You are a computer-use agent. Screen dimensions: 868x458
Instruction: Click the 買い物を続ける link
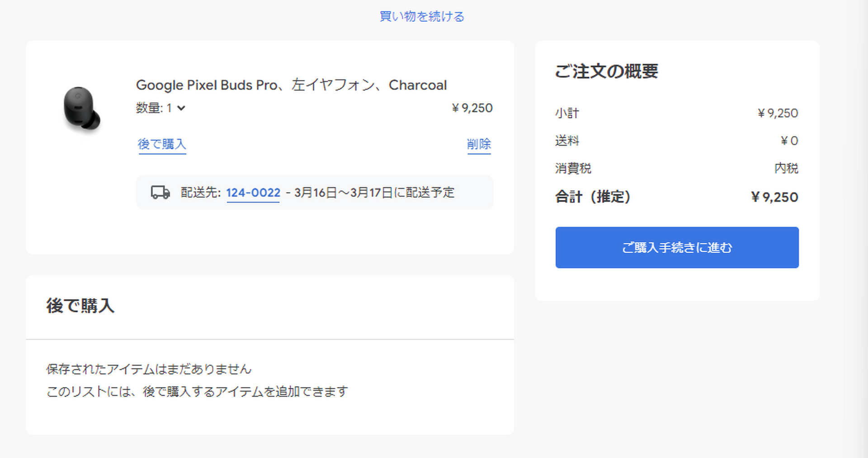click(x=422, y=16)
